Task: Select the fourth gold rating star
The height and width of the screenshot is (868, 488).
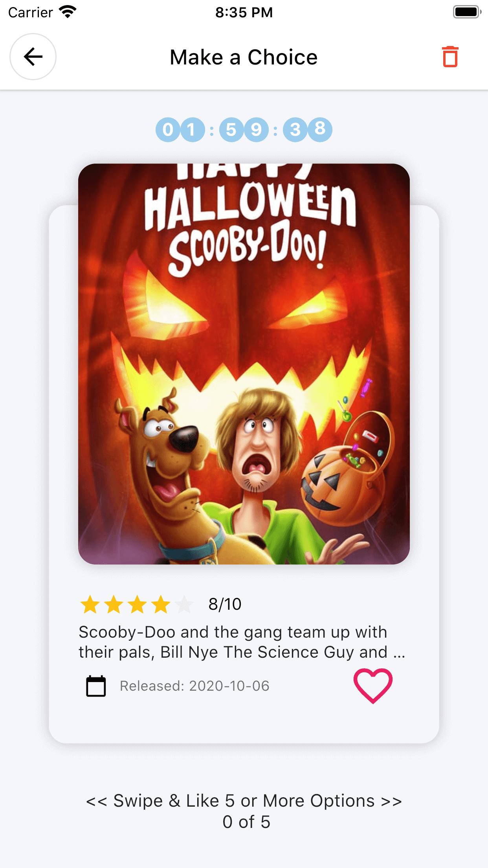Action: pyautogui.click(x=161, y=604)
